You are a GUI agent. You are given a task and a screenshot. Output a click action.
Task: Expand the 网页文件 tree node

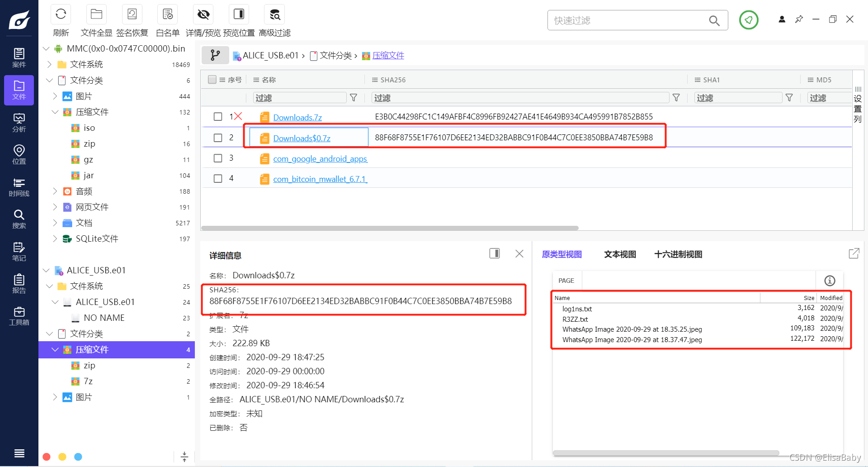[x=55, y=207]
